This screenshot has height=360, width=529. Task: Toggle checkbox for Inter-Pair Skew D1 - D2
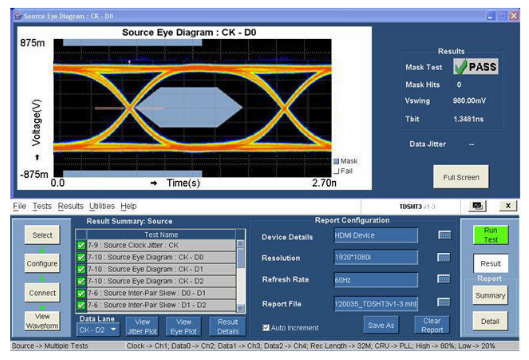pyautogui.click(x=81, y=305)
